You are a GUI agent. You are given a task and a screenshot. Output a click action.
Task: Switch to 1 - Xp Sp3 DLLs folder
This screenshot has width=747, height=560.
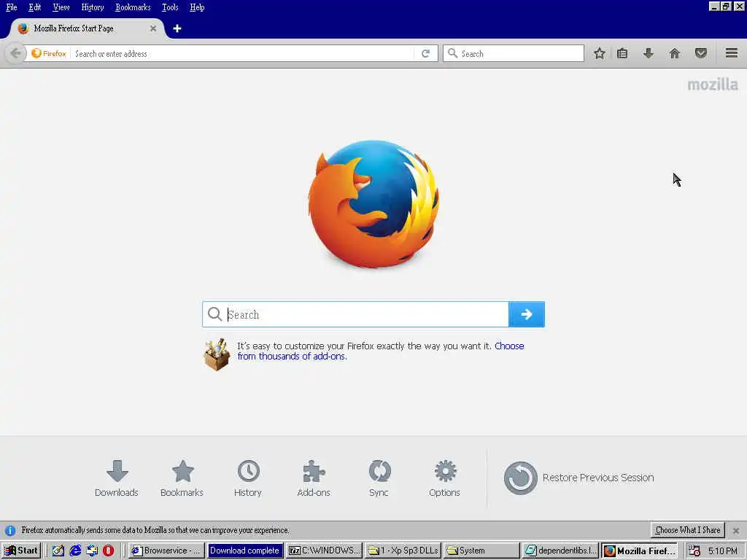[403, 551]
